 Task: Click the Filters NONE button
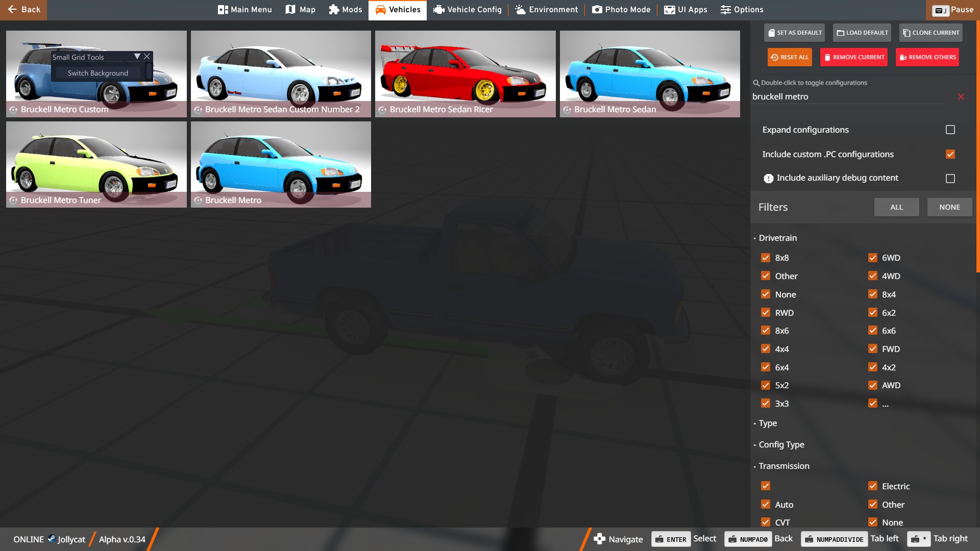(949, 207)
